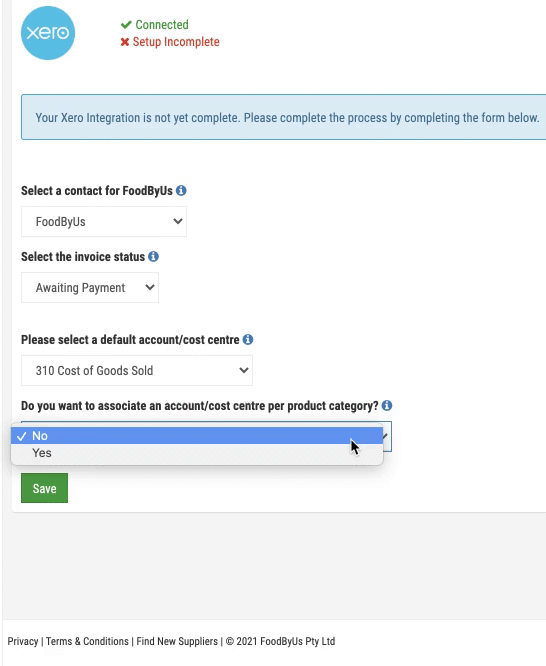
Task: Open info icon beside product category question
Action: click(387, 406)
